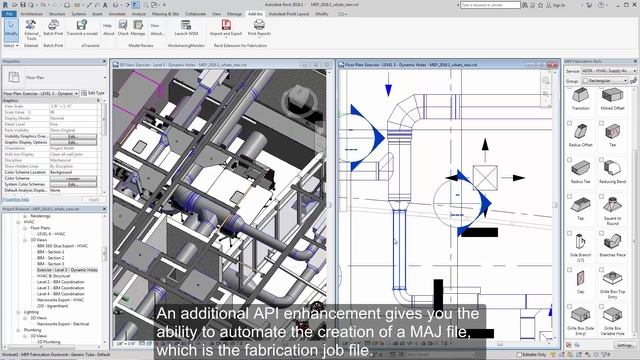The image size is (640, 360).
Task: Switch to the Manage ribbon tab
Action: [234, 14]
